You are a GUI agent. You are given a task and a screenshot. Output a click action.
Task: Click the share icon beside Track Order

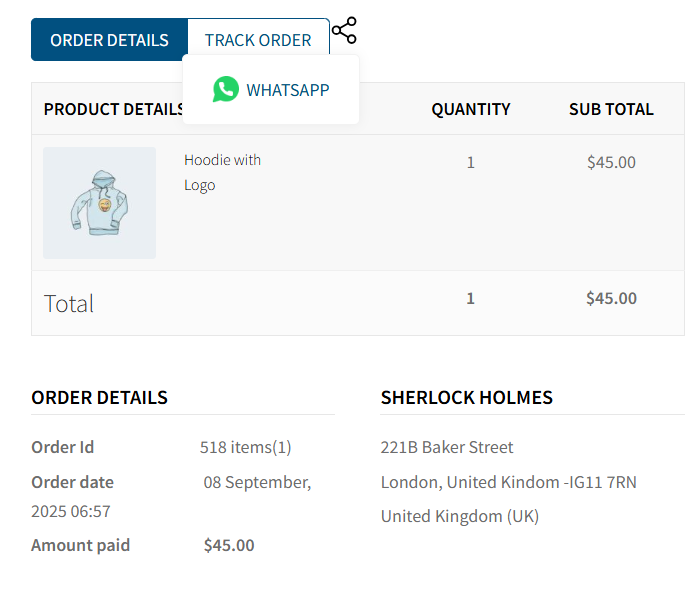344,31
